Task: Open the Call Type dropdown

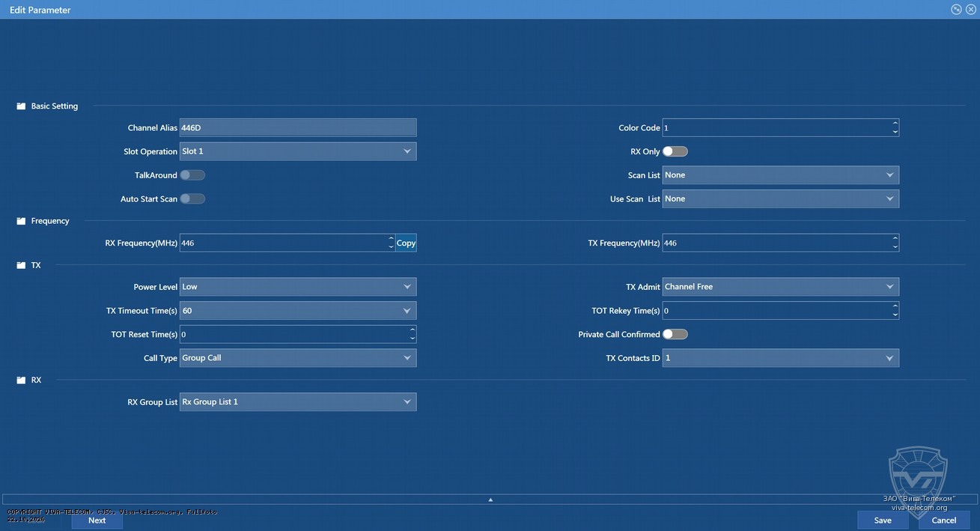Action: pos(298,358)
